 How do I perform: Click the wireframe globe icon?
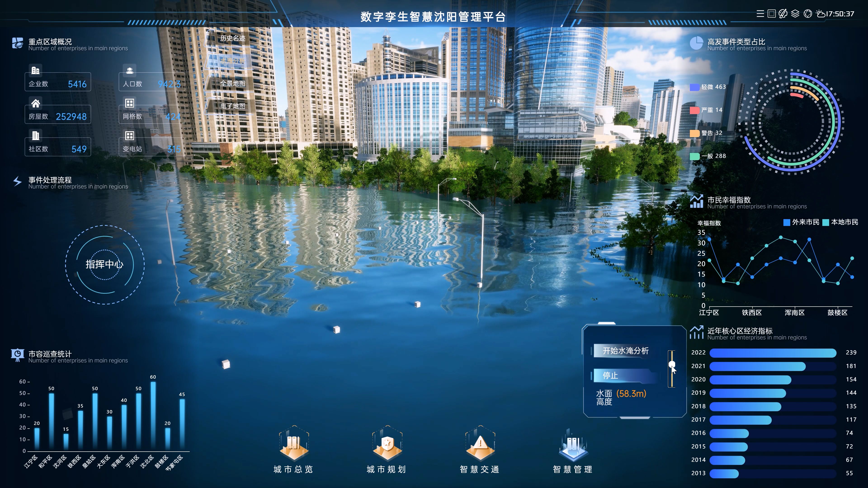coord(808,14)
